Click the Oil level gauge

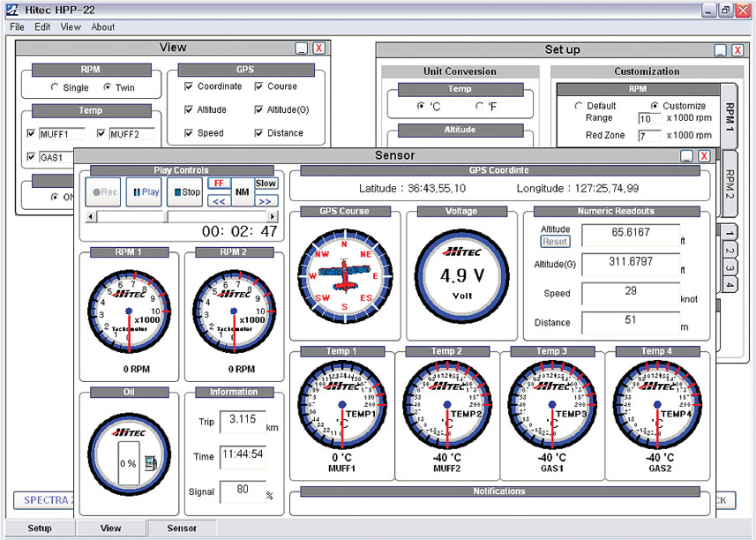point(129,454)
